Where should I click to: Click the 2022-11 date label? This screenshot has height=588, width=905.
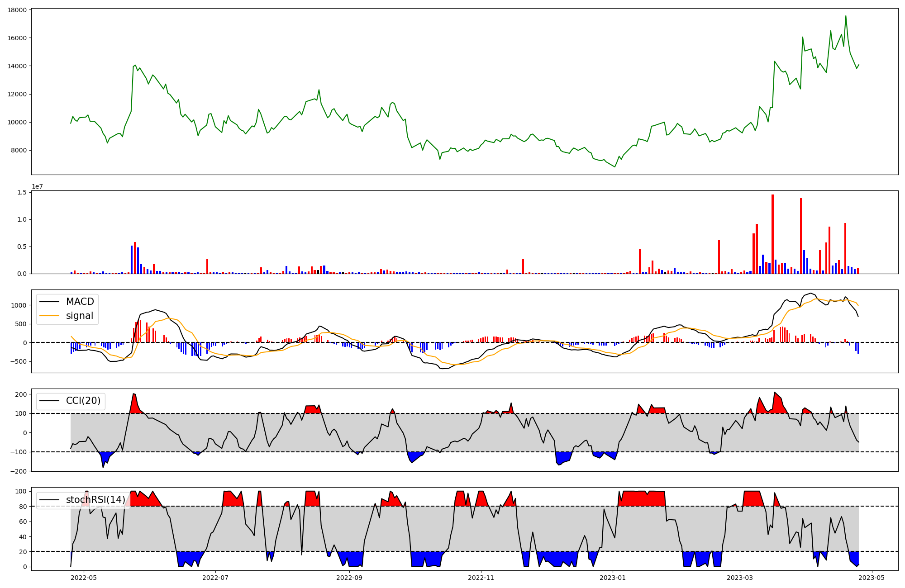point(481,578)
